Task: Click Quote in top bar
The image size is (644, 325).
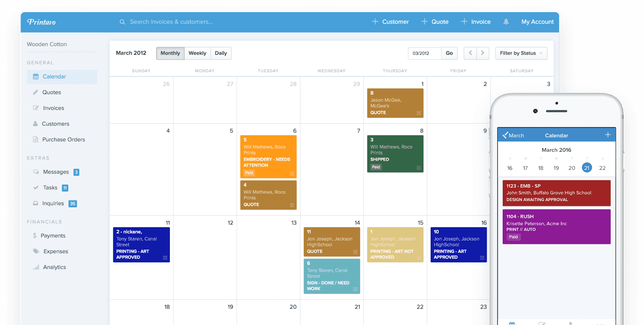Action: coord(440,22)
